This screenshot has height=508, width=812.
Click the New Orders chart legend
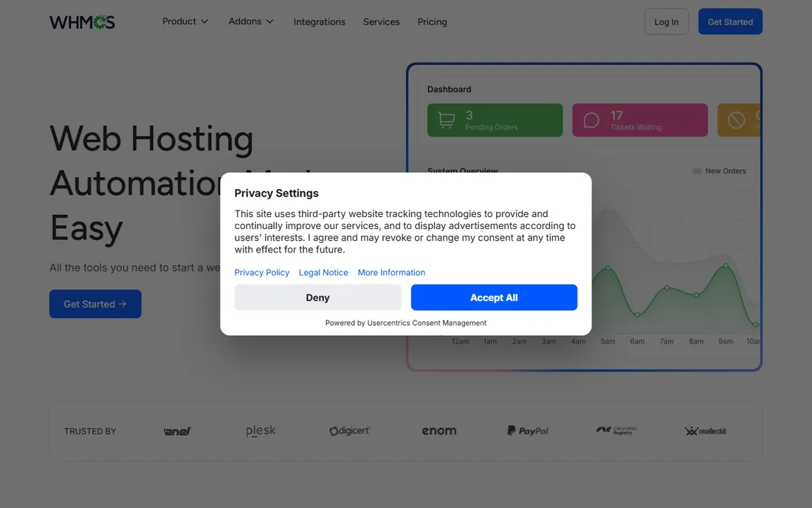(x=719, y=171)
